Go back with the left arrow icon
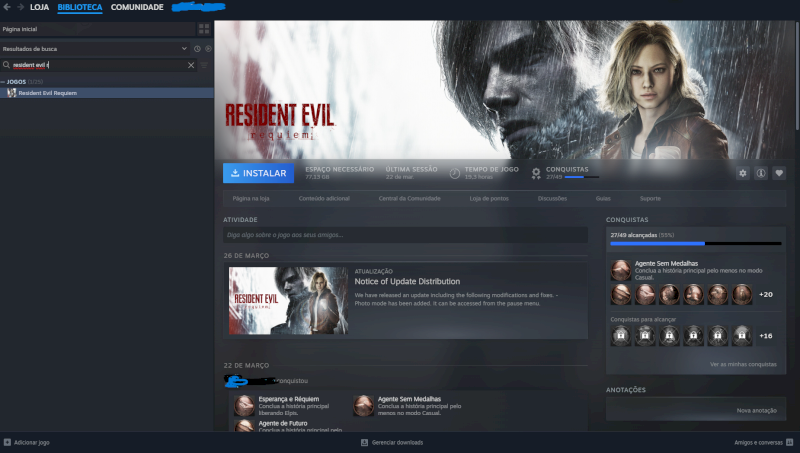Image resolution: width=800 pixels, height=453 pixels. coord(7,7)
